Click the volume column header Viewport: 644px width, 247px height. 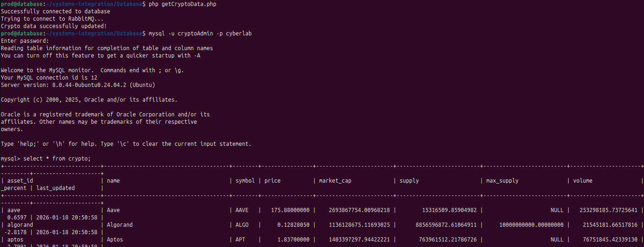[583, 181]
